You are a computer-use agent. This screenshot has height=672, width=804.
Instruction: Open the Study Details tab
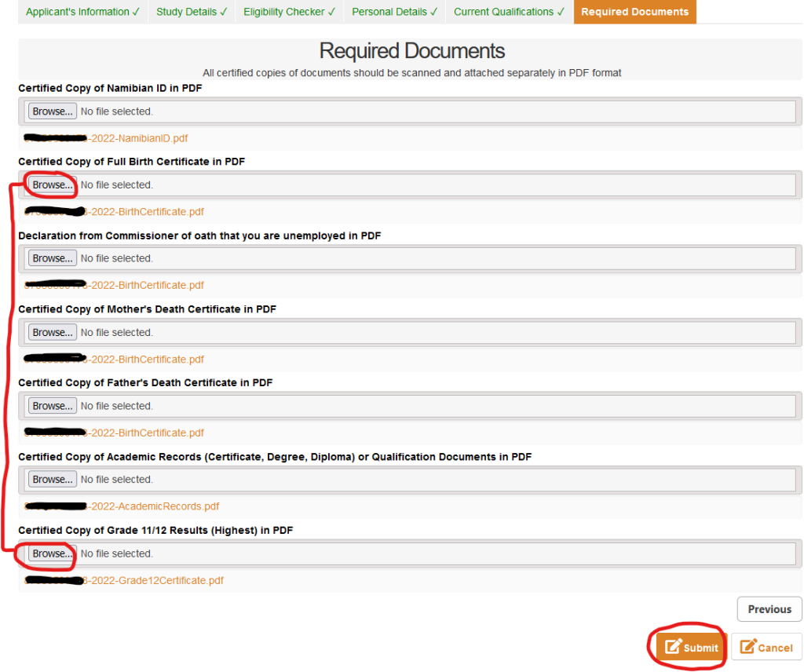[190, 12]
